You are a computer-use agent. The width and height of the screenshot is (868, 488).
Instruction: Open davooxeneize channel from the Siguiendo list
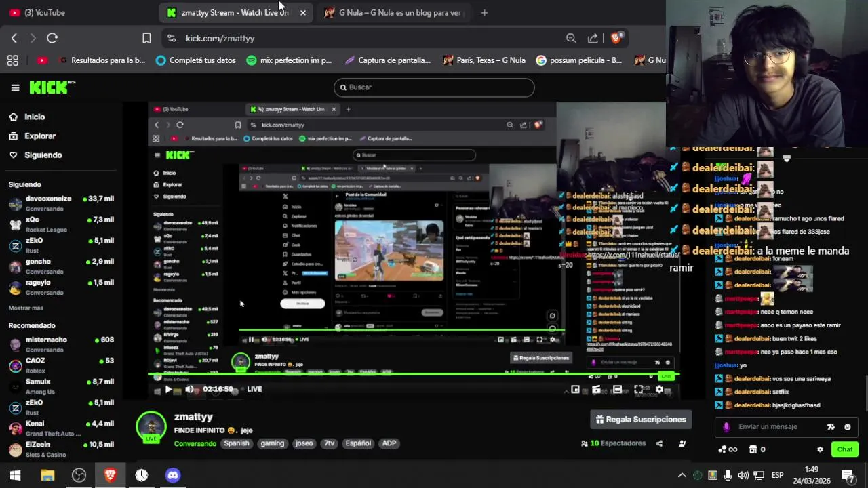[x=61, y=203]
